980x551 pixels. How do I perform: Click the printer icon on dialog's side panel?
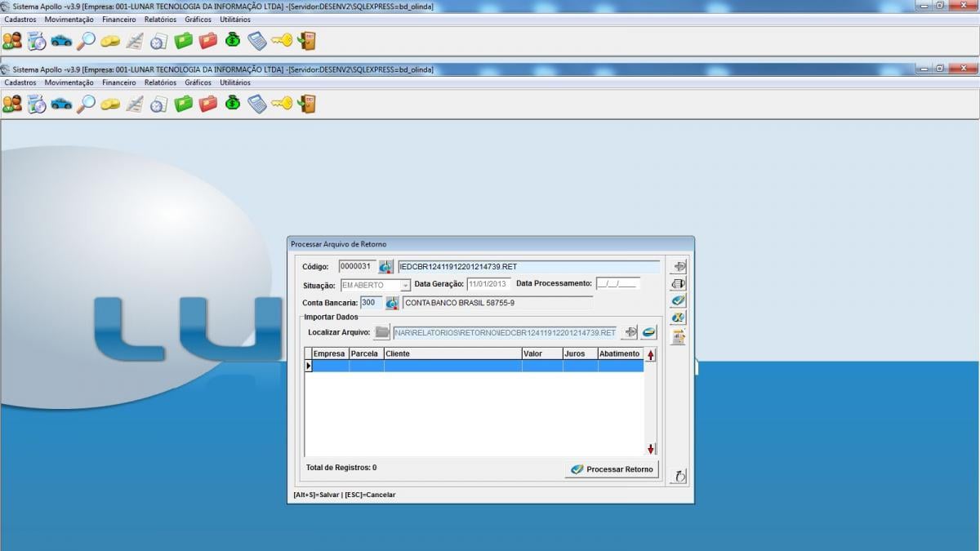pos(678,283)
